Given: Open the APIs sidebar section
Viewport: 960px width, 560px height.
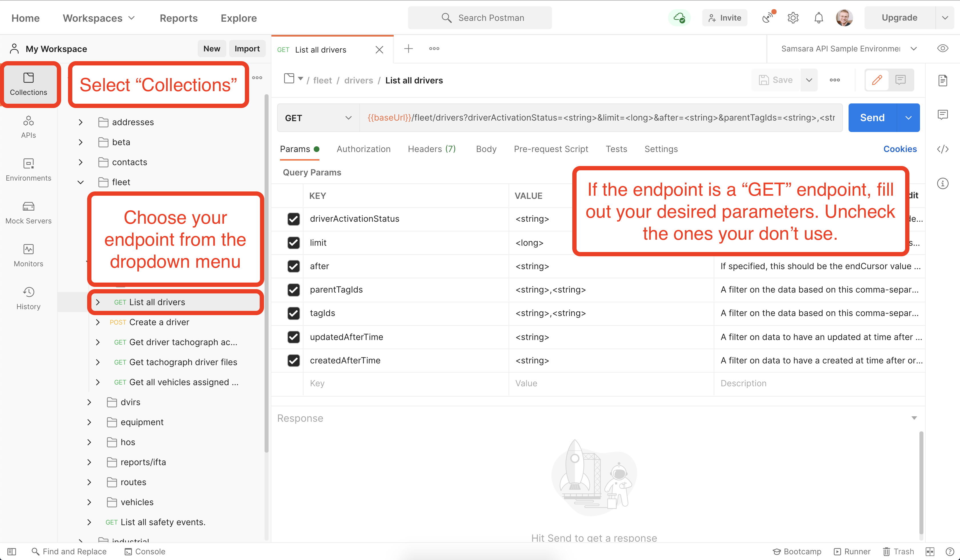Looking at the screenshot, I should click(28, 127).
